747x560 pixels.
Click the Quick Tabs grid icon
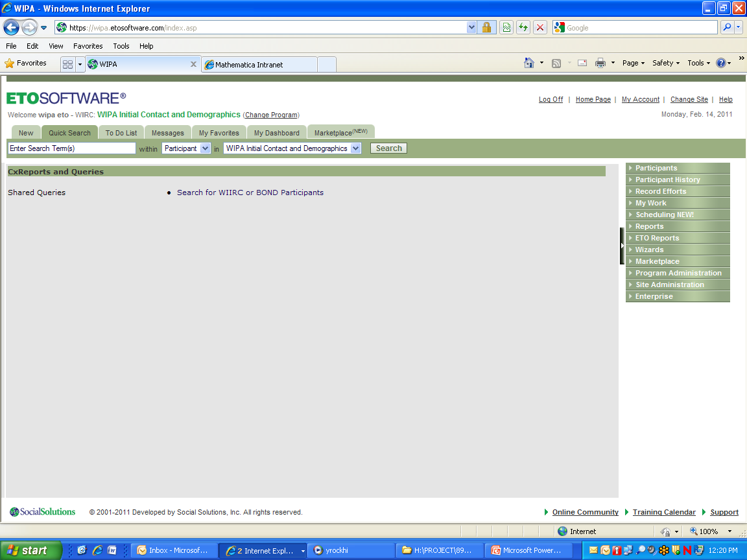coord(67,64)
